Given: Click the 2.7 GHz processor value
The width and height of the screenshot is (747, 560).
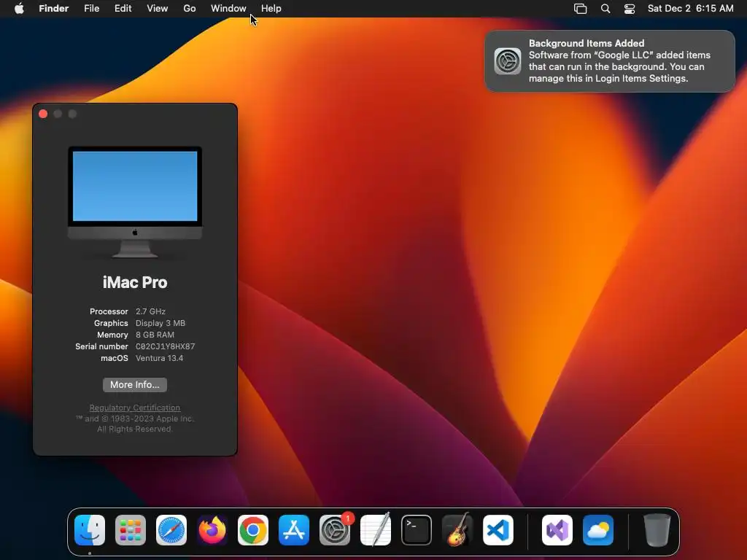Looking at the screenshot, I should click(x=150, y=311).
